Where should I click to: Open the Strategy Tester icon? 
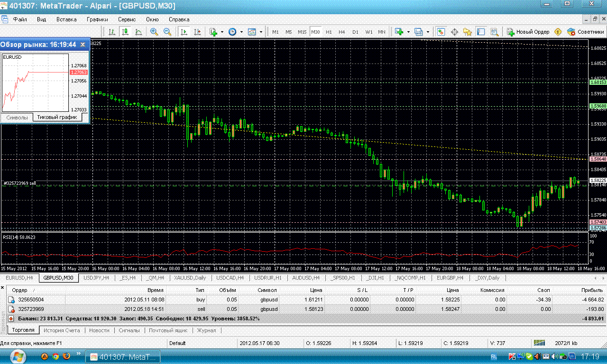tap(494, 32)
